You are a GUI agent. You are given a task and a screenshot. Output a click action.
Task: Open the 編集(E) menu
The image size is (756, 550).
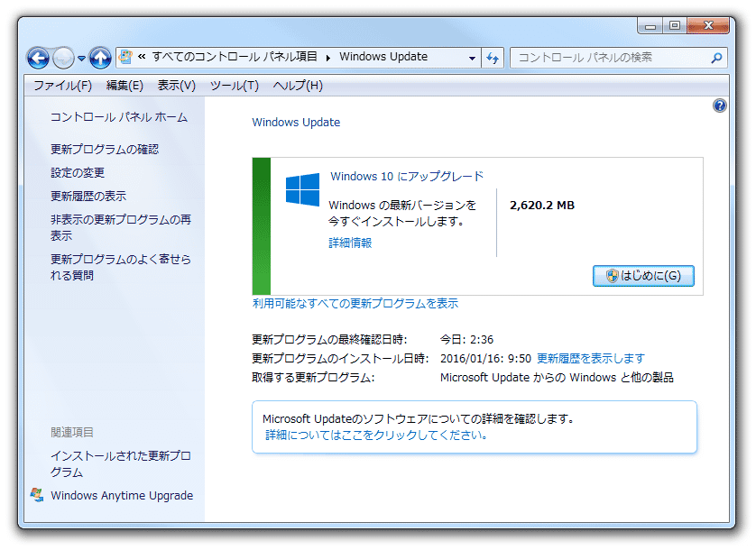(x=124, y=86)
